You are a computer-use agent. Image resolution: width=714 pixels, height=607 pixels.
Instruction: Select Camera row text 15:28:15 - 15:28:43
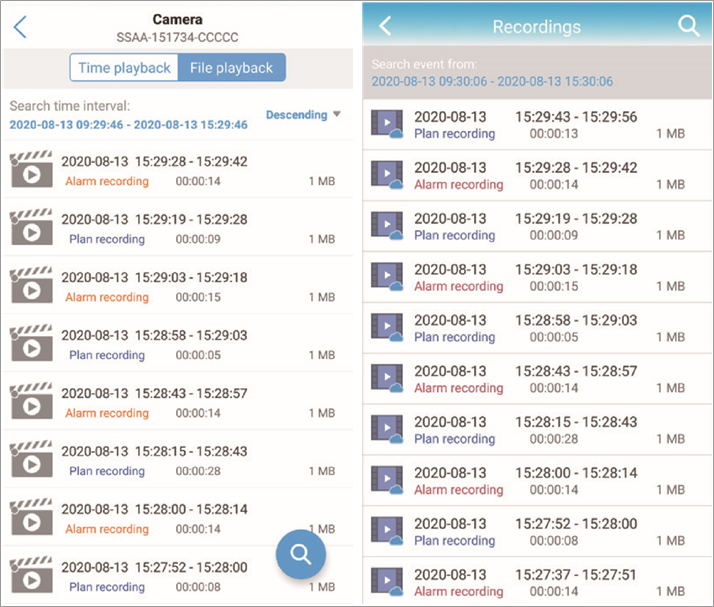[191, 451]
